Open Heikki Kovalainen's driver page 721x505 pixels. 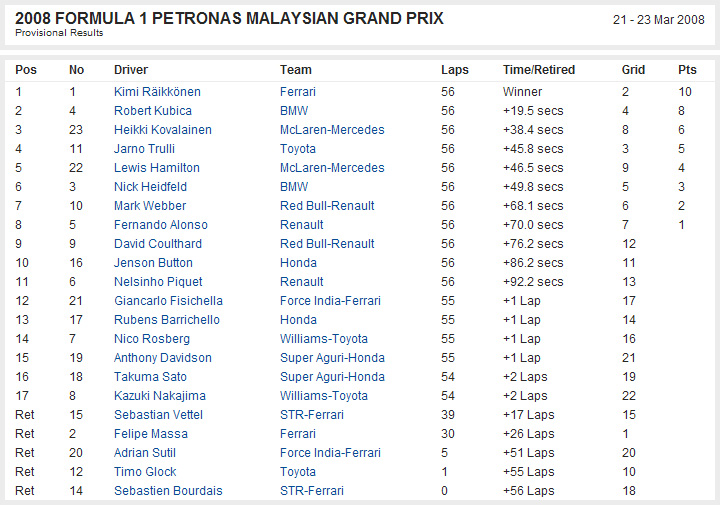163,130
